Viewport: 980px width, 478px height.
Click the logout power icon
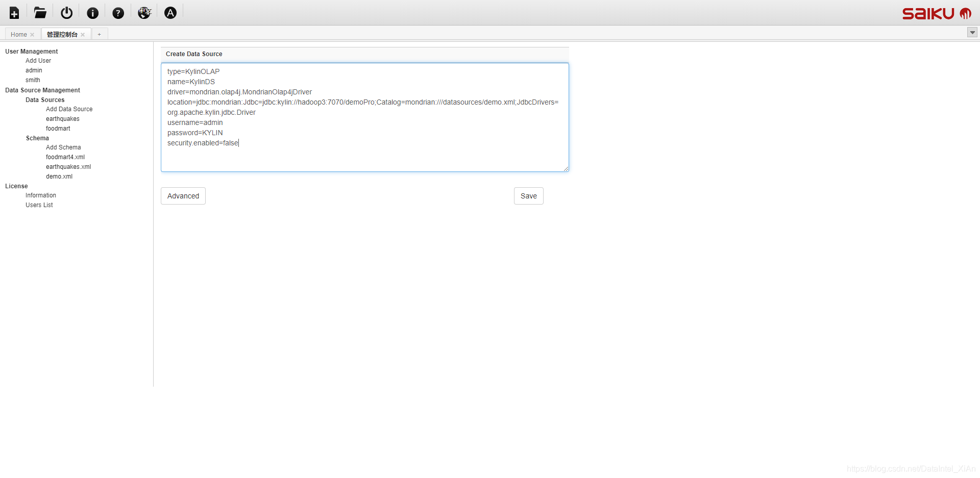(66, 13)
